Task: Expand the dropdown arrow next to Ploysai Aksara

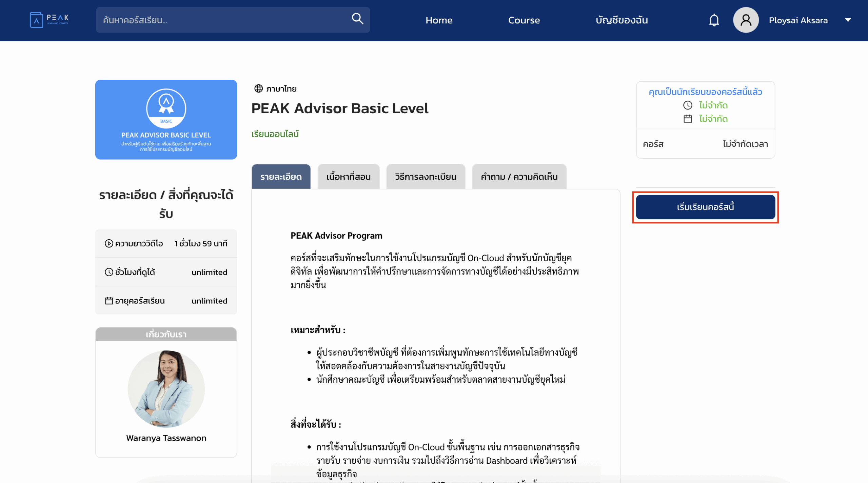Action: tap(848, 20)
